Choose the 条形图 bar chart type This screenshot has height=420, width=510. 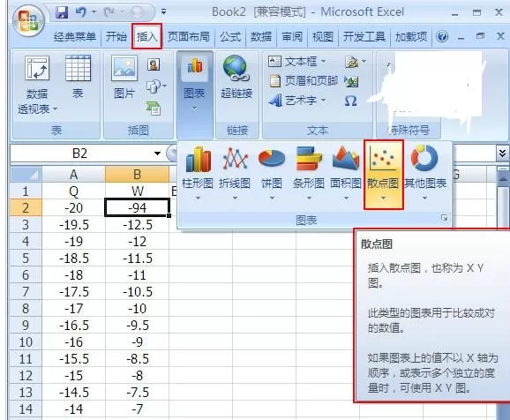click(x=309, y=175)
